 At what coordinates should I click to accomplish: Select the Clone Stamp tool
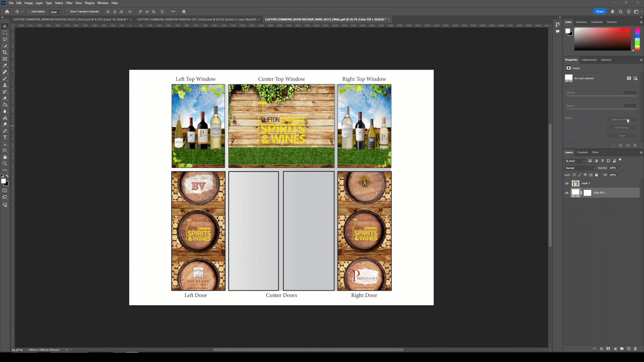(5, 85)
